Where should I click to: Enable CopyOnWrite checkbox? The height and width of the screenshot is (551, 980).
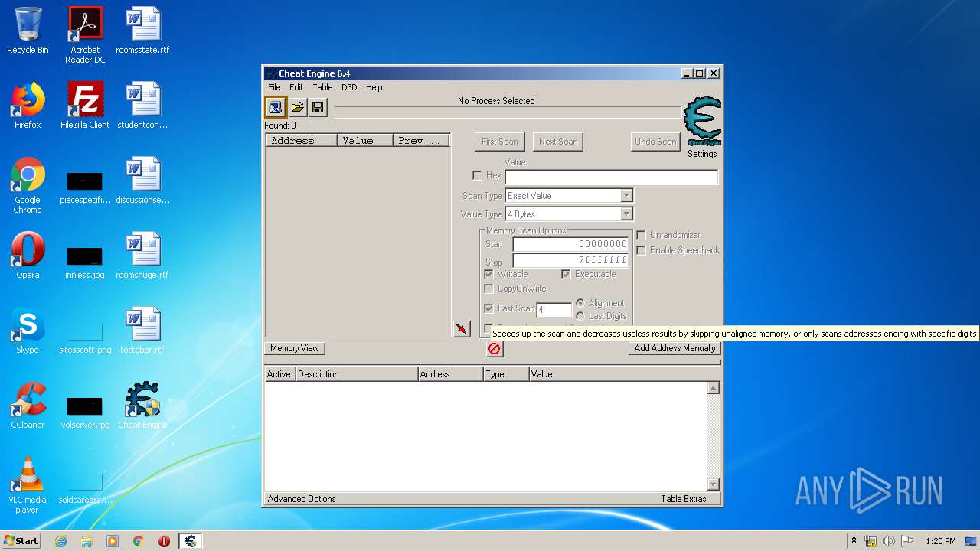(x=488, y=289)
